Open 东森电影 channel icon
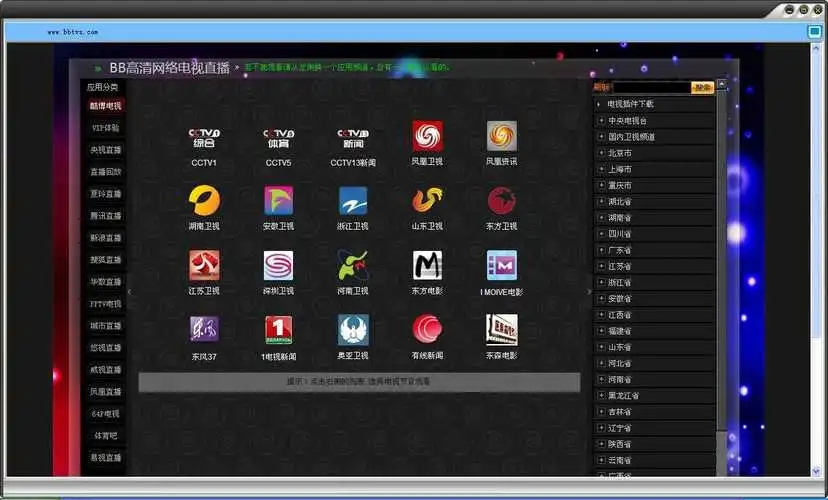The width and height of the screenshot is (828, 500). tap(502, 329)
